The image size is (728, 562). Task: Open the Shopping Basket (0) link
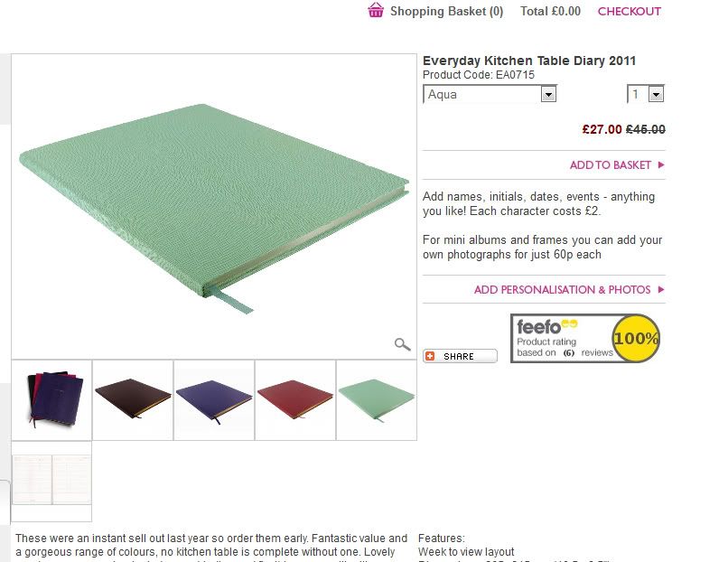pyautogui.click(x=446, y=12)
